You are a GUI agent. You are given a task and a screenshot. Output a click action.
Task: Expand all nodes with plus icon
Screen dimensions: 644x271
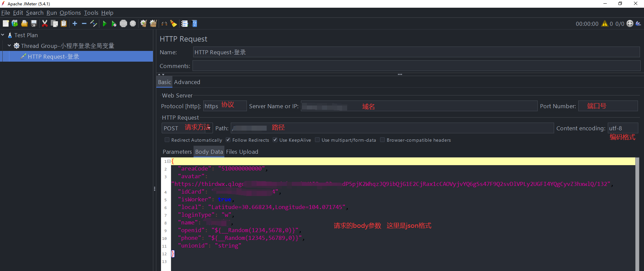(75, 23)
